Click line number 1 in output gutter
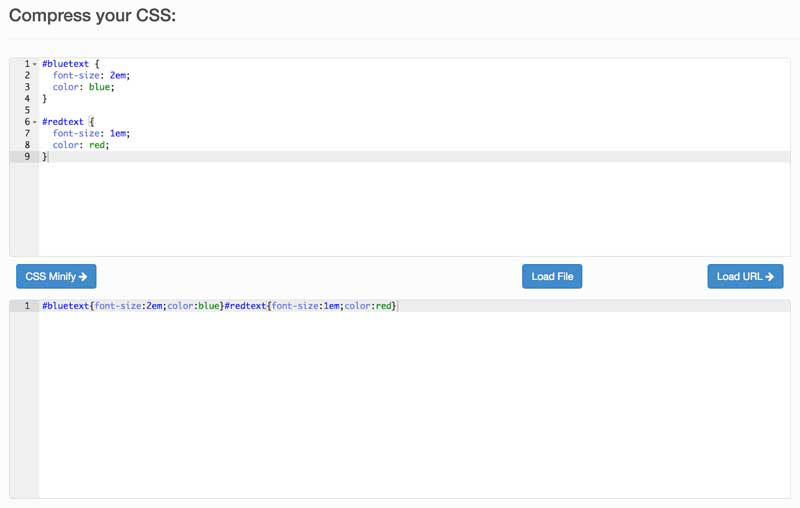 pos(27,306)
